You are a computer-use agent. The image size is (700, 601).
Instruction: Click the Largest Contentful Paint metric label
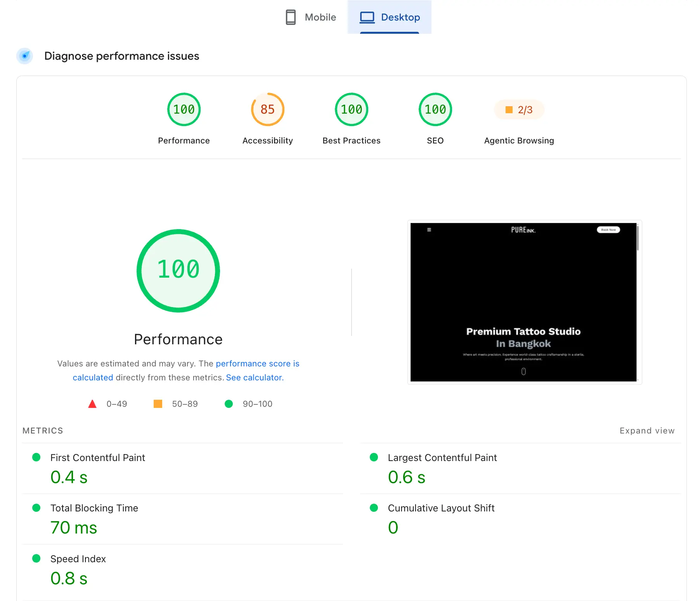pos(442,458)
